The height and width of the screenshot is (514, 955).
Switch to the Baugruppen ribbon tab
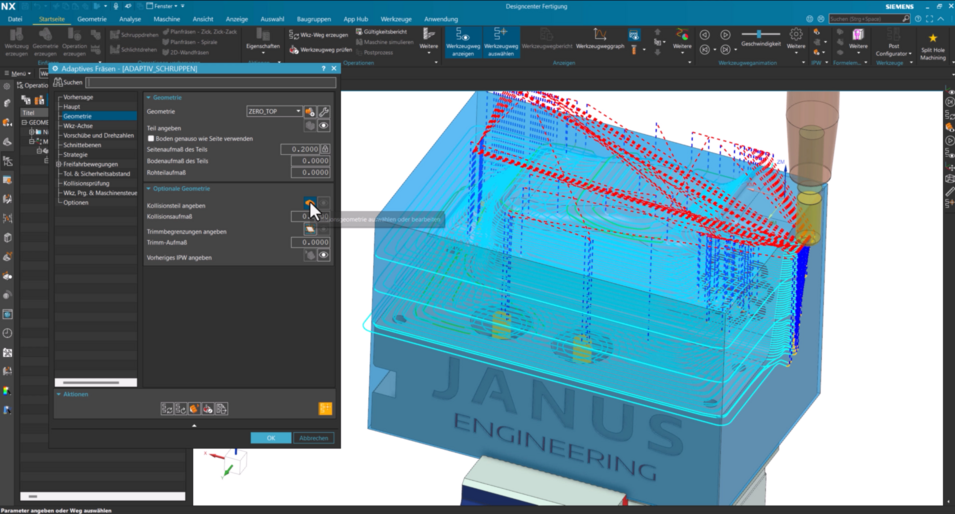point(314,19)
